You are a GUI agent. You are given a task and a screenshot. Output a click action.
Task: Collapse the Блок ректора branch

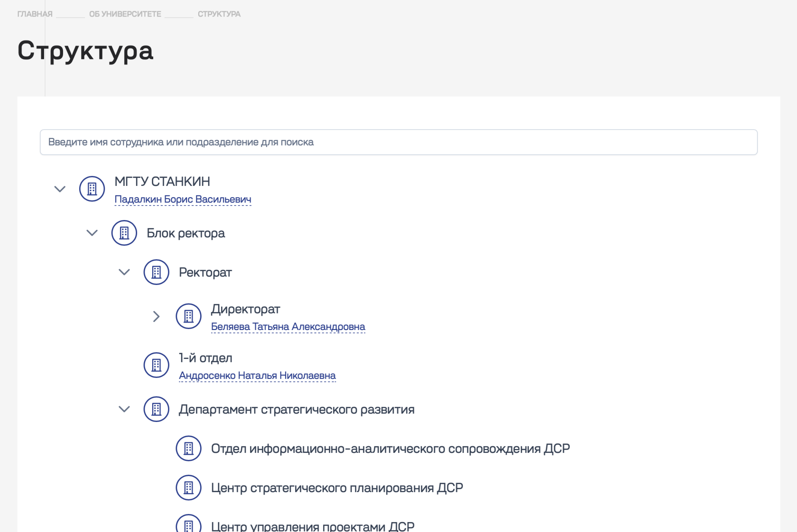coord(92,233)
